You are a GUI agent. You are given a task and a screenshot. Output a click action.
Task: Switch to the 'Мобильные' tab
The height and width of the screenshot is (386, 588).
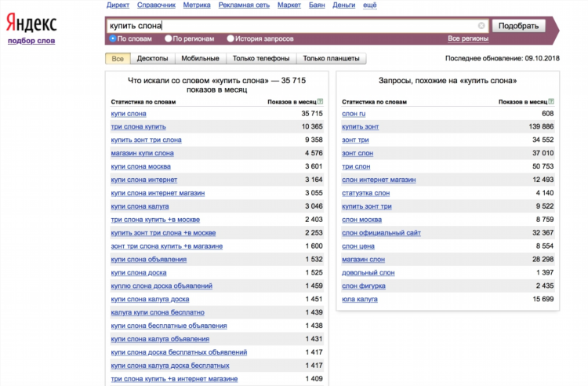click(x=200, y=59)
